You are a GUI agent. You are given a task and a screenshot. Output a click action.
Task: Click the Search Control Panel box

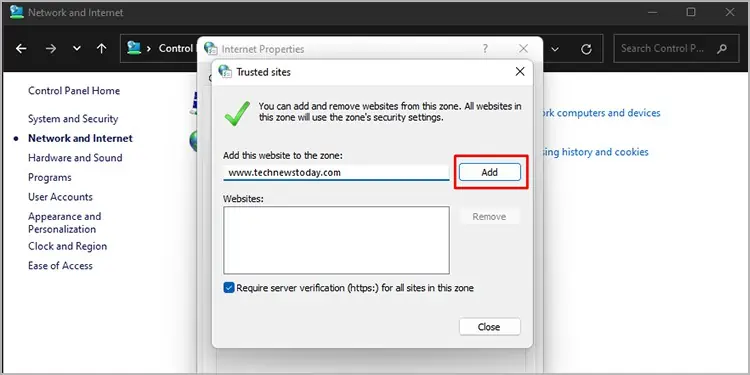[x=676, y=48]
